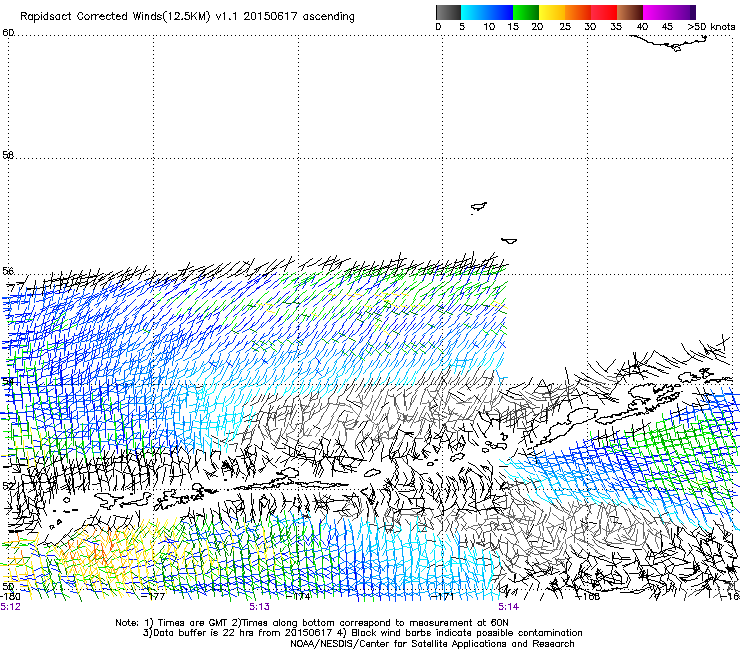The image size is (740, 650).
Task: Click the cyan-blue 5-15 knots legend swatch
Action: pyautogui.click(x=487, y=12)
